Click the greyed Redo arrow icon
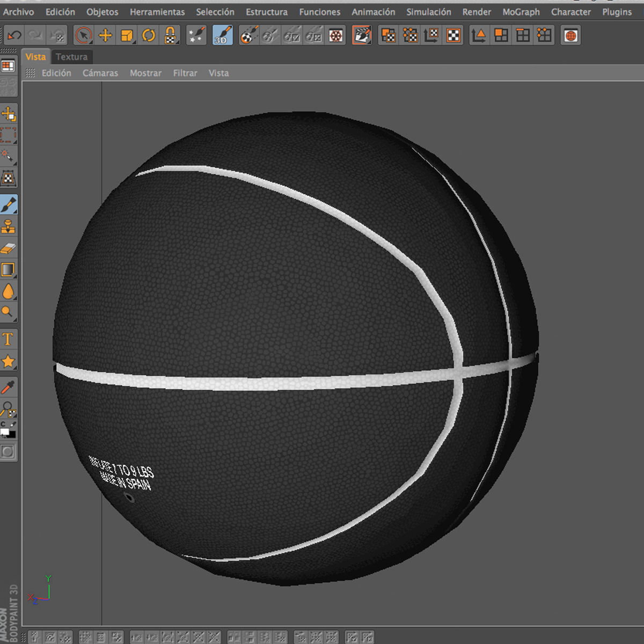The height and width of the screenshot is (644, 644). pos(35,35)
